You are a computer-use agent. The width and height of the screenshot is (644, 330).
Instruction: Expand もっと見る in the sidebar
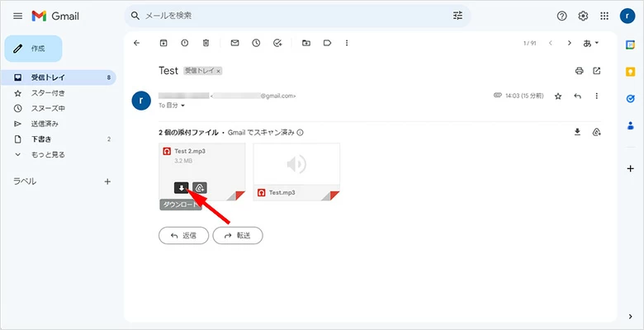click(48, 154)
